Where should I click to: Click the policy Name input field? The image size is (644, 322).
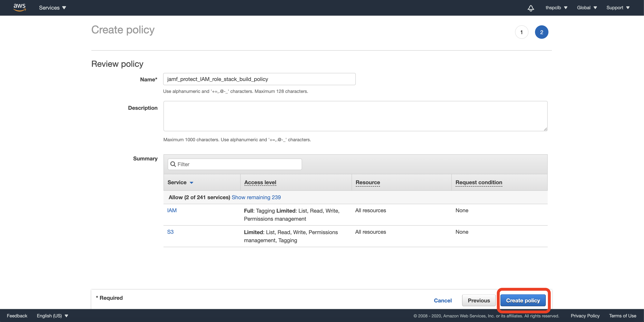point(259,79)
